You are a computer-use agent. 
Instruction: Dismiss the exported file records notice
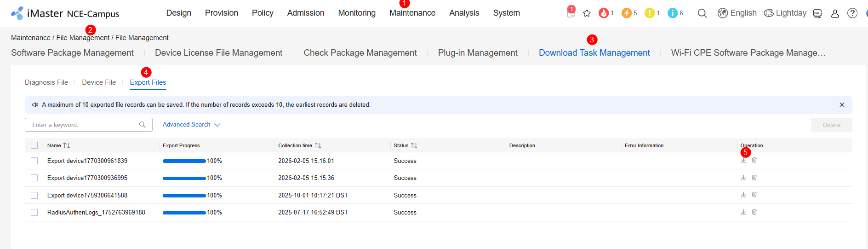click(x=842, y=105)
